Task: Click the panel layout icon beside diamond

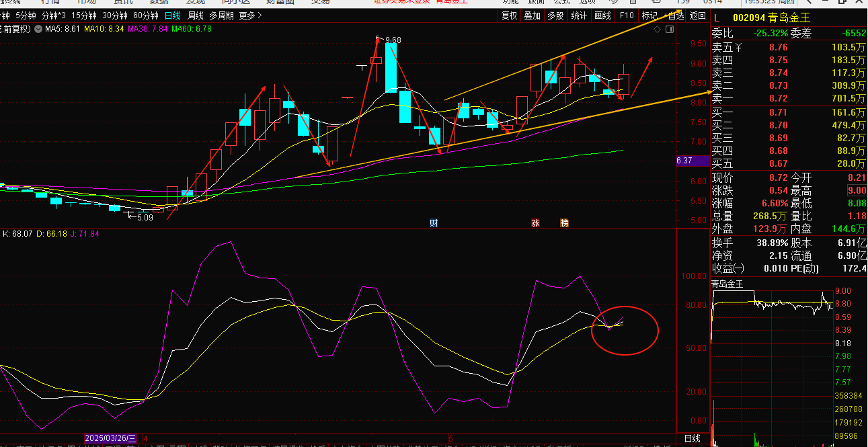Action: coord(670,30)
